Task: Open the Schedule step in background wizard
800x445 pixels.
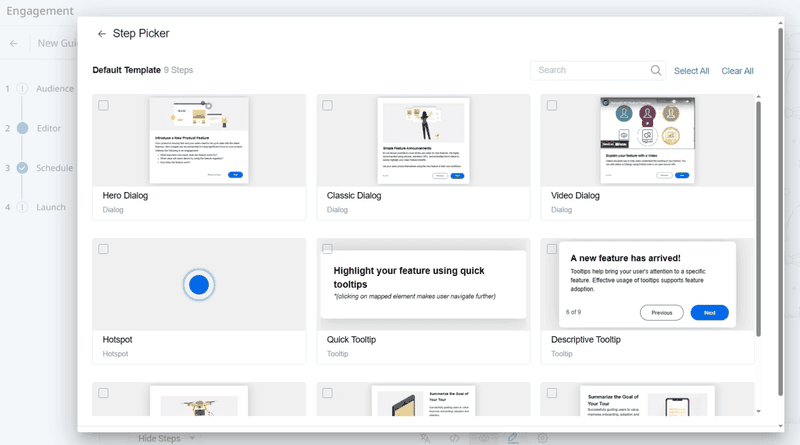Action: [54, 168]
